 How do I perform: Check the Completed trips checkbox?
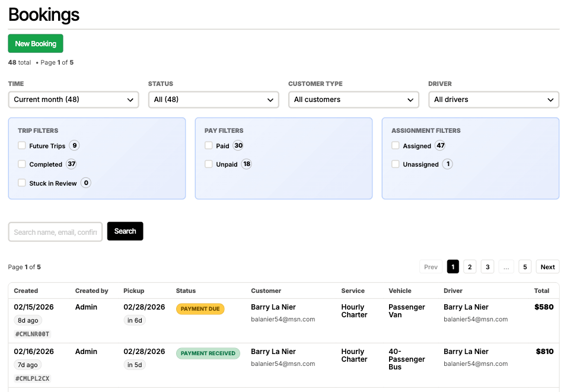pos(21,164)
